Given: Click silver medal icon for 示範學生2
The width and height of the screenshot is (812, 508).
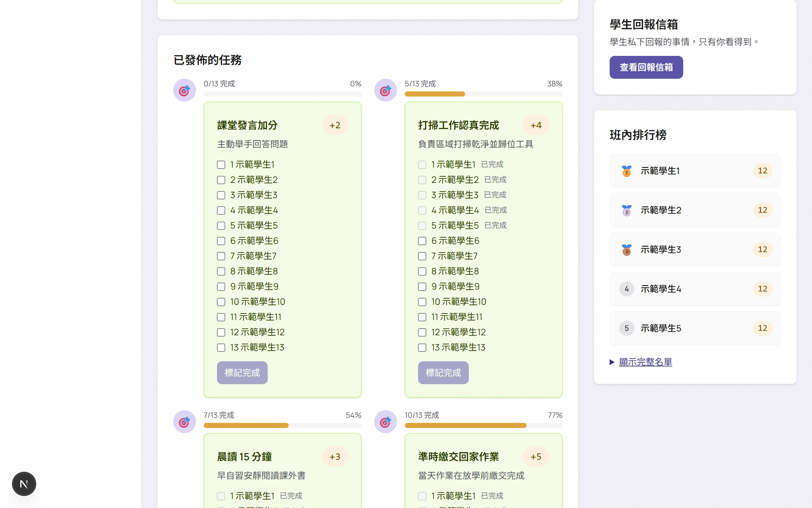Looking at the screenshot, I should (626, 210).
